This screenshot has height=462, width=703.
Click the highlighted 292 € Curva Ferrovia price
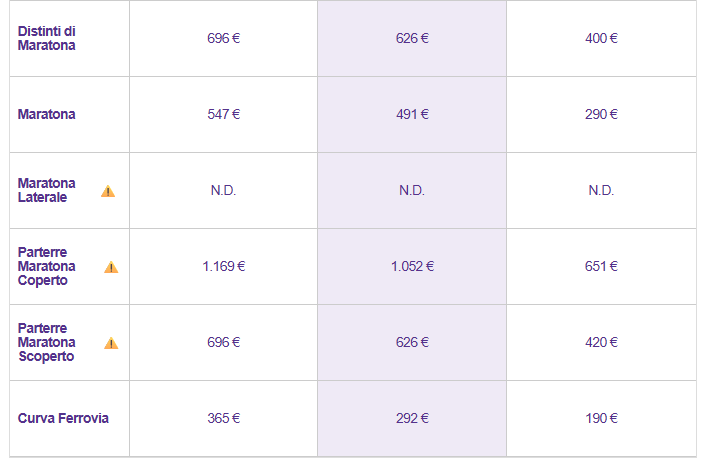pos(412,418)
